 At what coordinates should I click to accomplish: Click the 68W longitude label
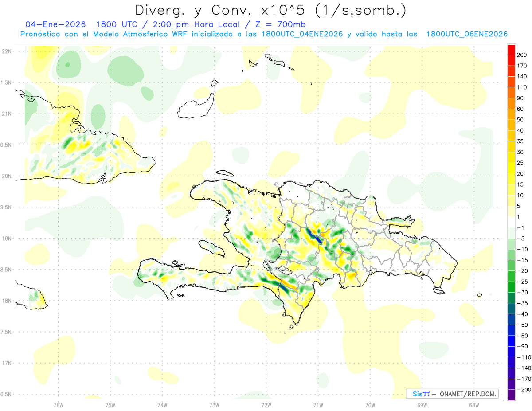473,405
